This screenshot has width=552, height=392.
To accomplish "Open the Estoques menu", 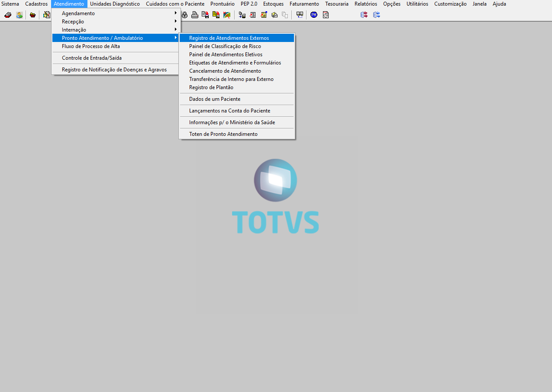I will click(273, 4).
